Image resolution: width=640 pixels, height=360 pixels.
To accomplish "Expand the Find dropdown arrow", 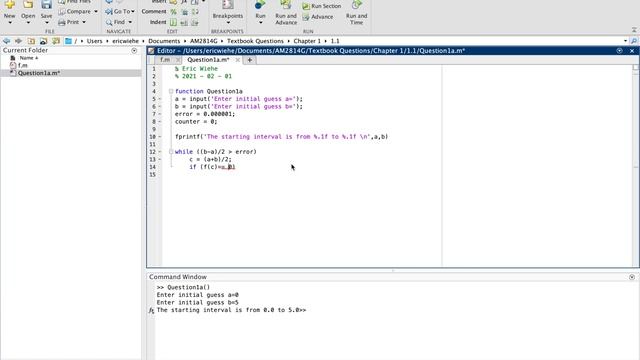I will point(130,22).
